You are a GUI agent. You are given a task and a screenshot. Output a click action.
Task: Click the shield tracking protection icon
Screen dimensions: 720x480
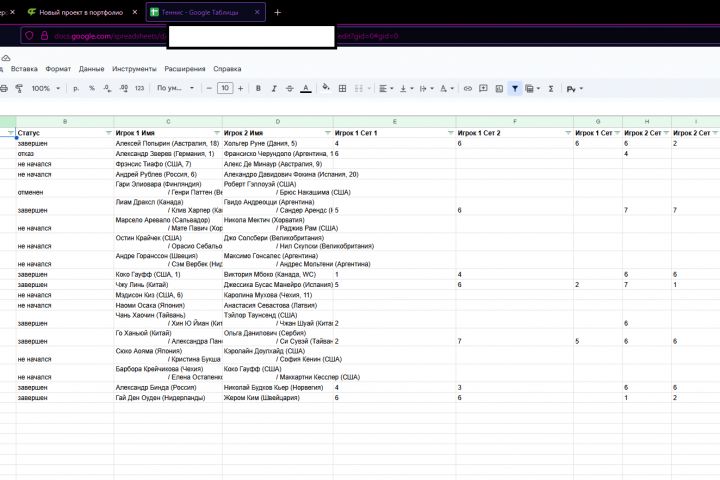[x=29, y=35]
